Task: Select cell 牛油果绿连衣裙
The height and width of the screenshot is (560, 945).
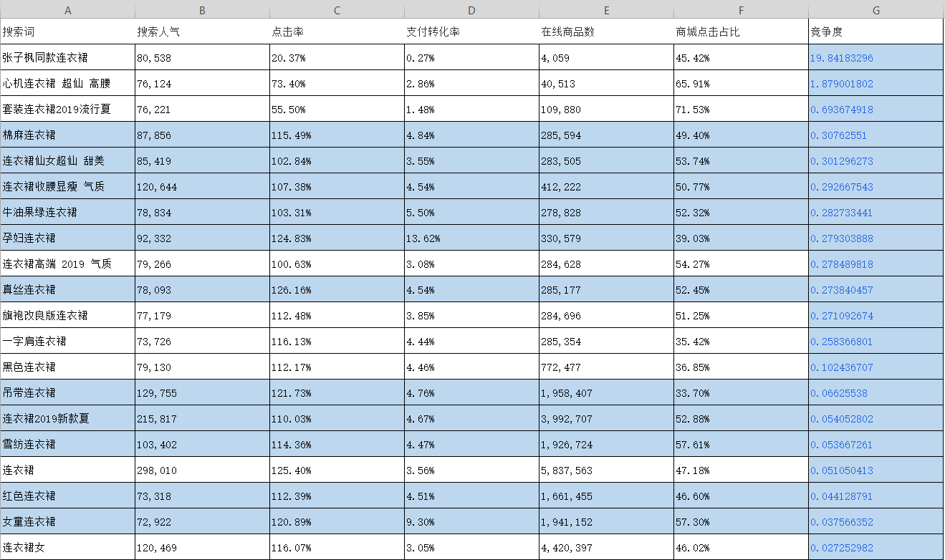Action: pos(67,212)
